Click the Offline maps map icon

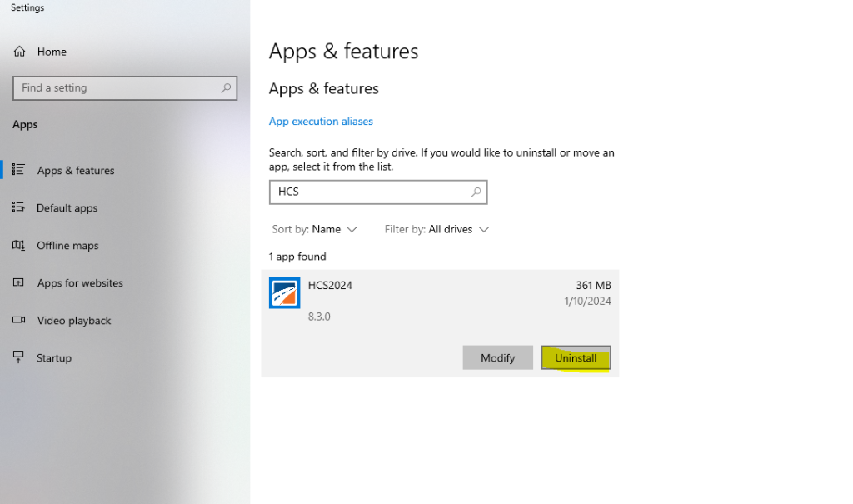pyautogui.click(x=19, y=246)
